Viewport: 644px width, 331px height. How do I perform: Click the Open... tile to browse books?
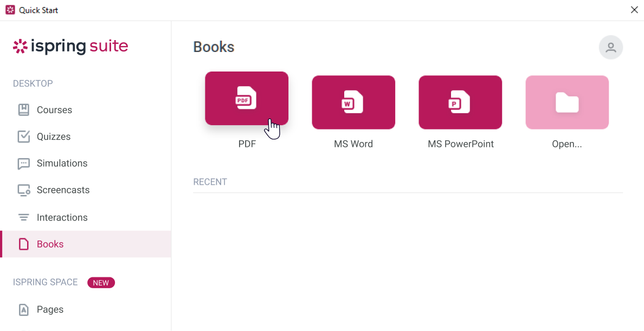tap(567, 102)
